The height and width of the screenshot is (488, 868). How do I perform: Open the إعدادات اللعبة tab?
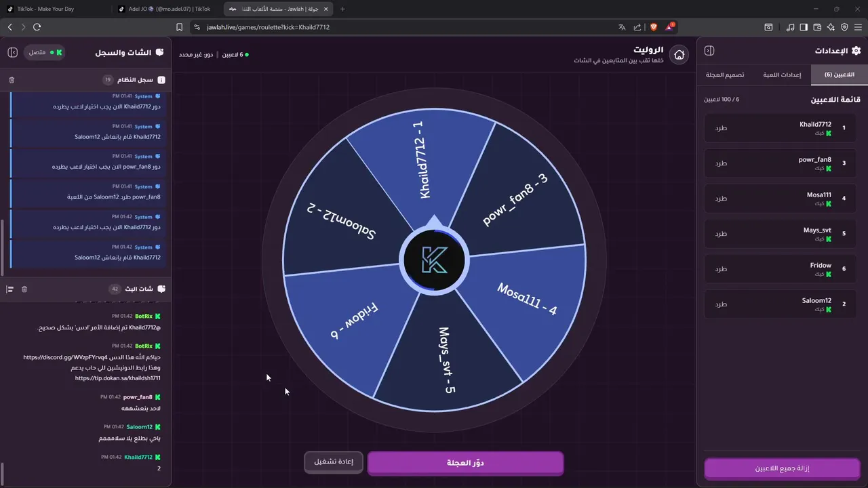pos(782,75)
